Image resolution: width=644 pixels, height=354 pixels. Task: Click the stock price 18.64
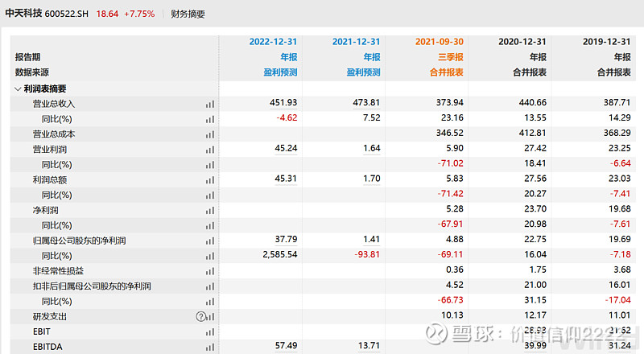pyautogui.click(x=107, y=14)
